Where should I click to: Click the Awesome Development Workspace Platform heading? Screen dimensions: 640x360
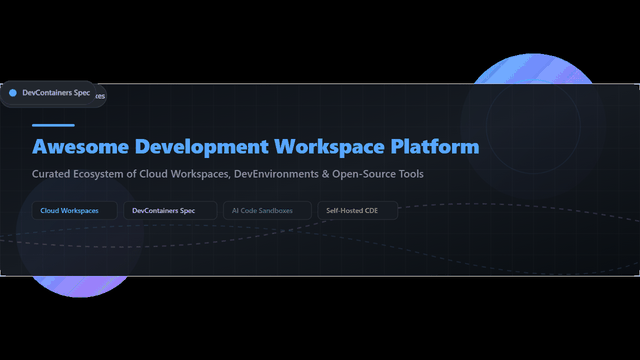[256, 147]
